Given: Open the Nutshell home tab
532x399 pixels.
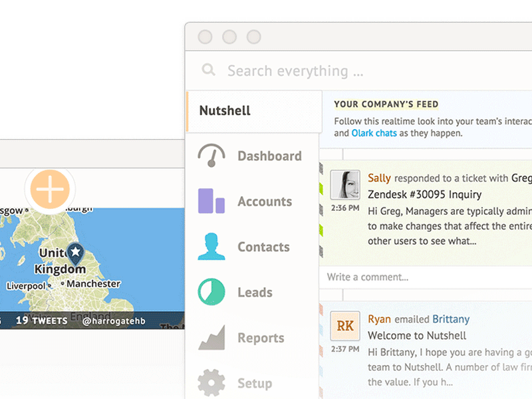Looking at the screenshot, I should pos(224,111).
